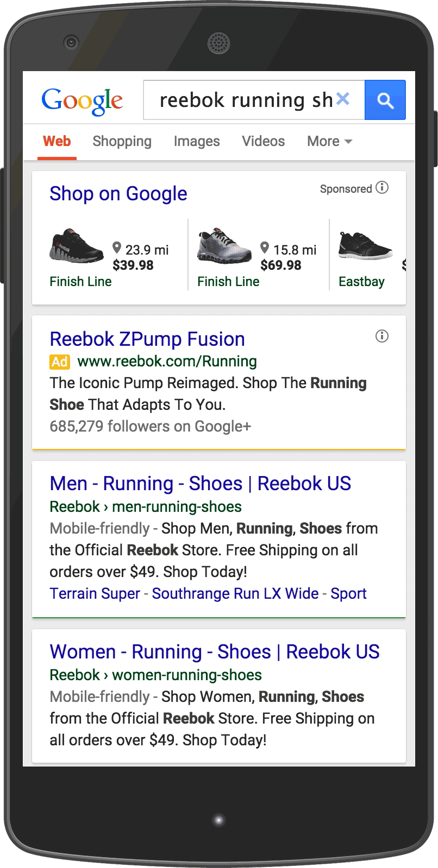Tap the info icon on the Reebok ad

(382, 337)
